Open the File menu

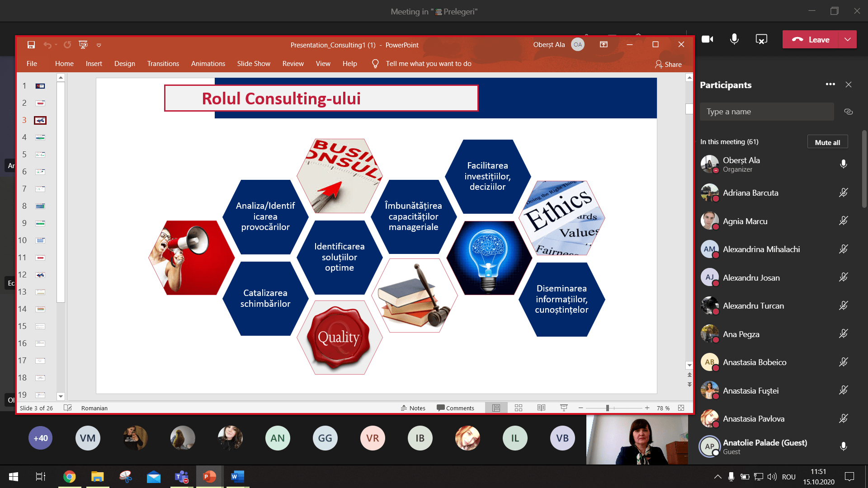click(32, 64)
